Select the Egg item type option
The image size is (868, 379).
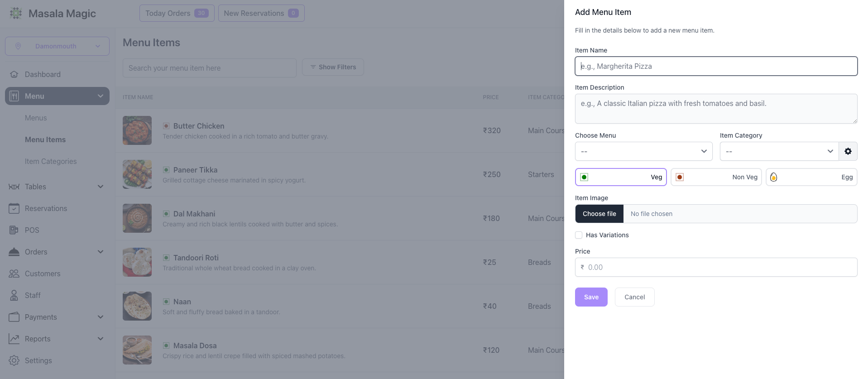tap(811, 177)
